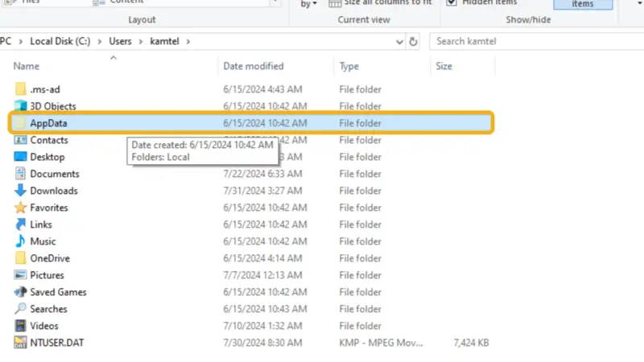Select the NTUSER.DAT file icon
Image resolution: width=644 pixels, height=362 pixels.
click(x=20, y=343)
